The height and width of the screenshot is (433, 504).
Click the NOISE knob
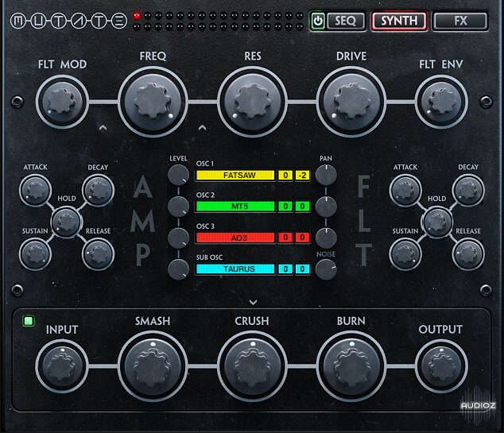[326, 269]
